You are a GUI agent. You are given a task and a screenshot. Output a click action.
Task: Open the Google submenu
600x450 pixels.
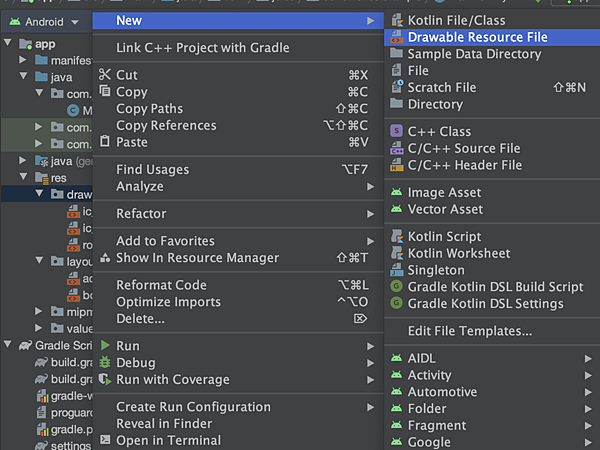point(492,442)
